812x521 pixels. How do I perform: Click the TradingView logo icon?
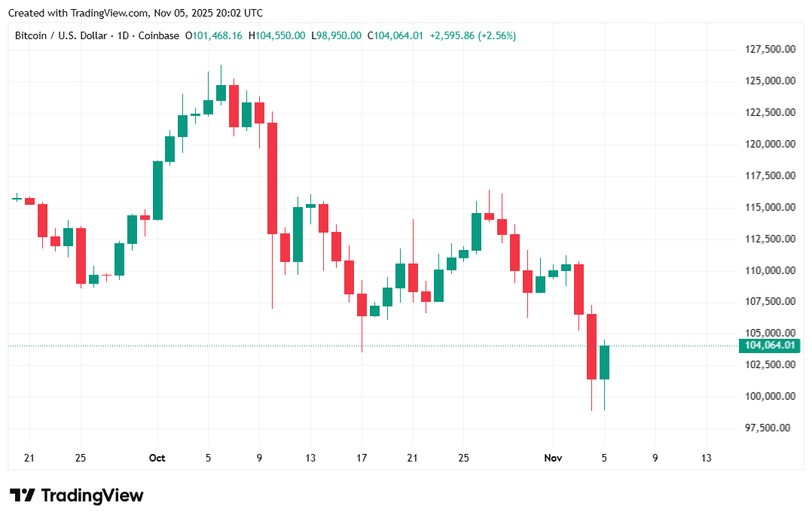point(23,495)
